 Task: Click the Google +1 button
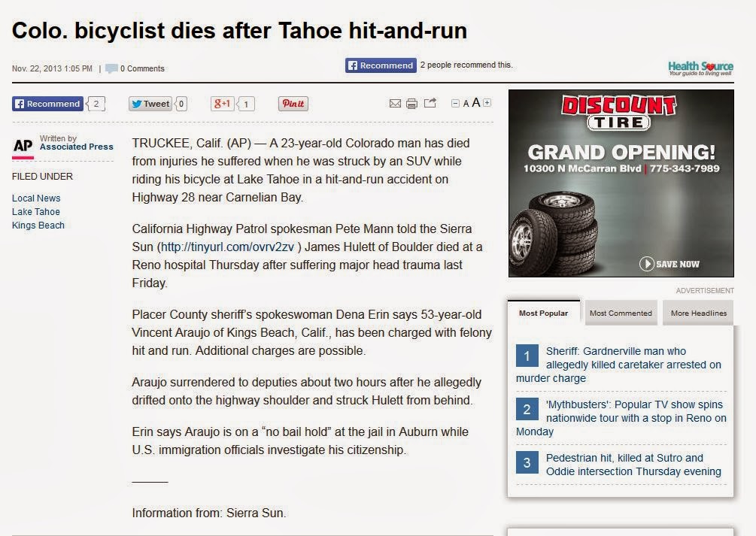point(222,104)
